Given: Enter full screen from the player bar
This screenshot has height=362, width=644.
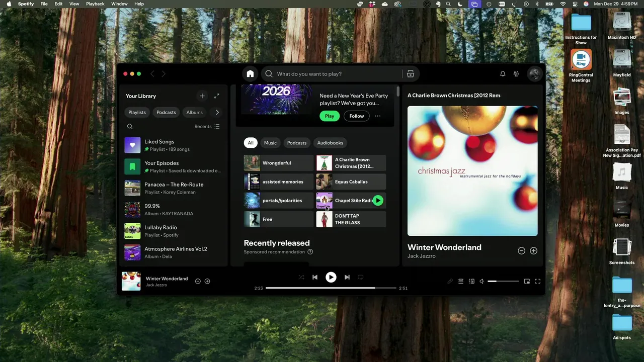Looking at the screenshot, I should tap(537, 282).
